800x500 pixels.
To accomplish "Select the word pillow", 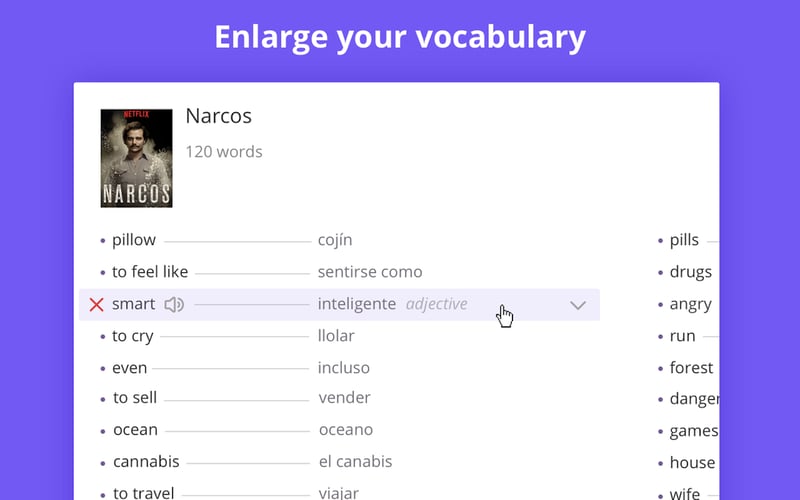I will (134, 240).
